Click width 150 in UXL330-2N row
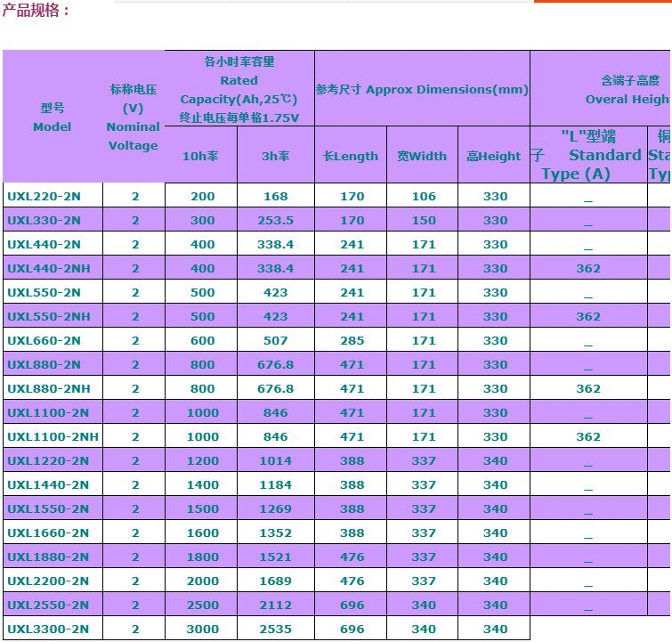 click(424, 221)
